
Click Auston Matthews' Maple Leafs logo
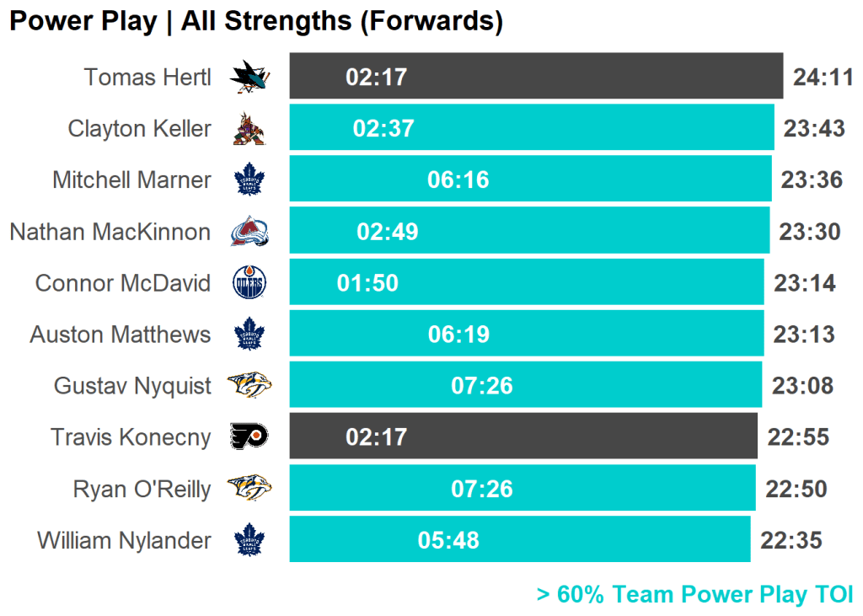point(249,335)
